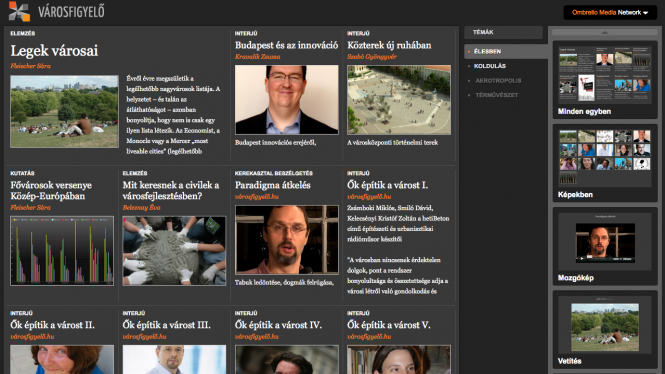Open Mit keresnek a civilek a városfejlesztésben?
The height and width of the screenshot is (374, 665).
(171, 191)
